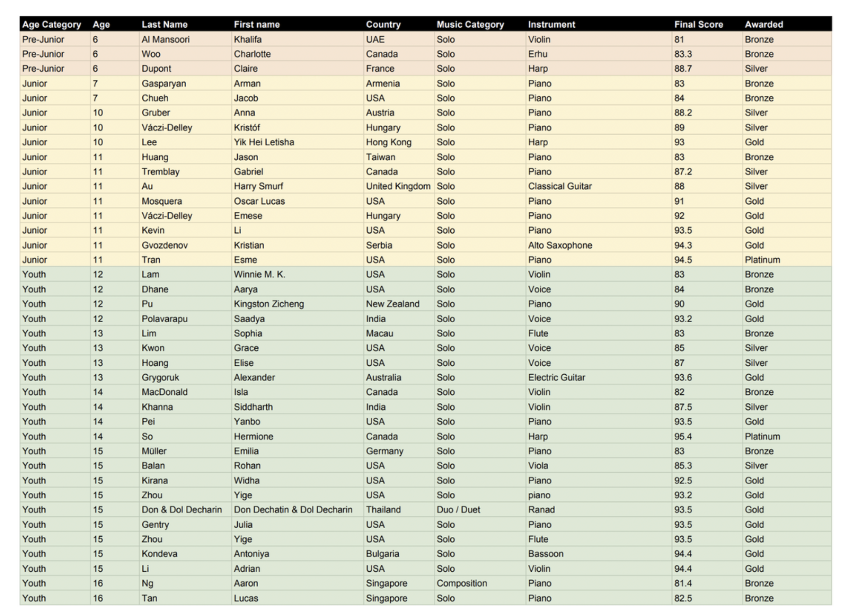Select the New Zealand country cell
This screenshot has width=854, height=616.
tap(393, 304)
